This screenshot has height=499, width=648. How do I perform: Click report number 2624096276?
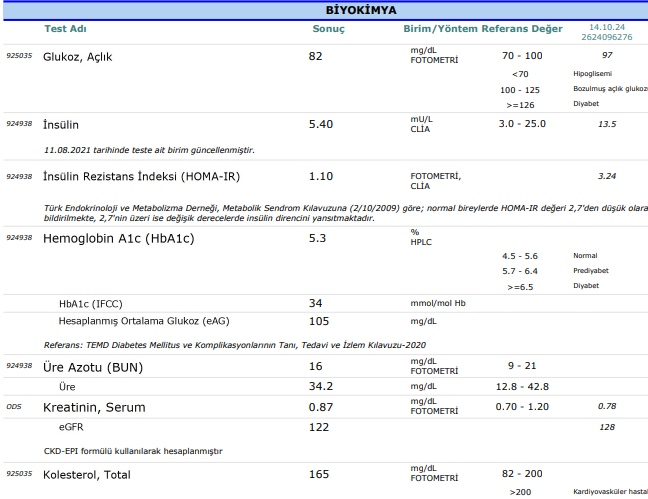click(607, 37)
